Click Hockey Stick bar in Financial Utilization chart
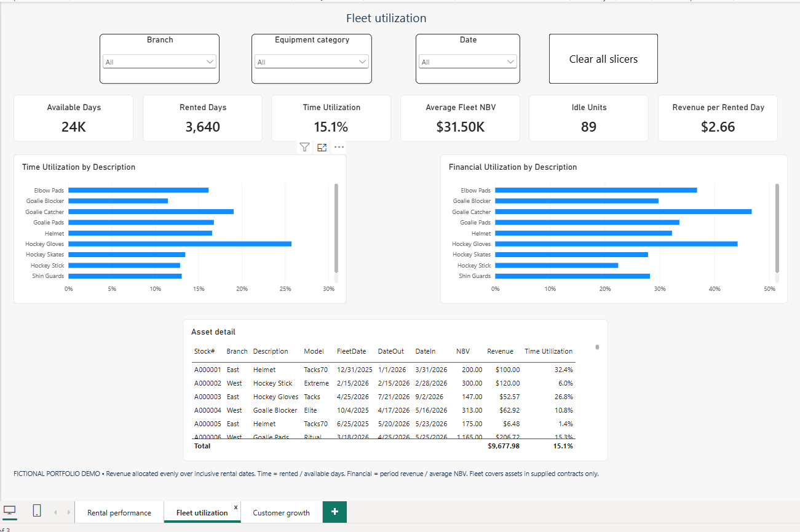The image size is (800, 532). click(x=556, y=265)
